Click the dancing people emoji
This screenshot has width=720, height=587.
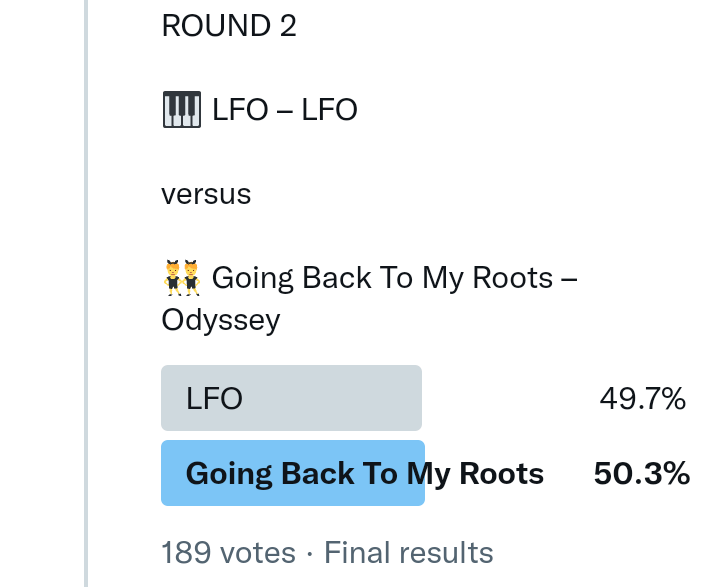181,277
